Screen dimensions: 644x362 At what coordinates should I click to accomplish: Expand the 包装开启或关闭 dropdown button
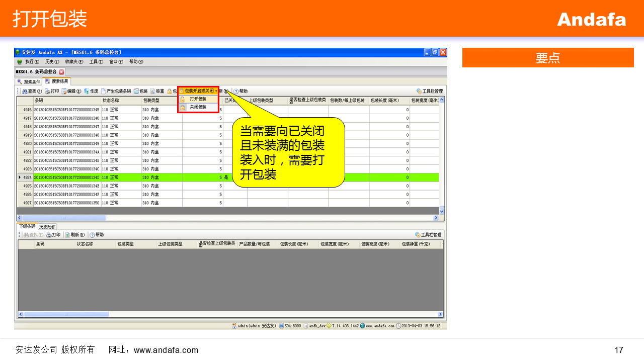tap(199, 91)
